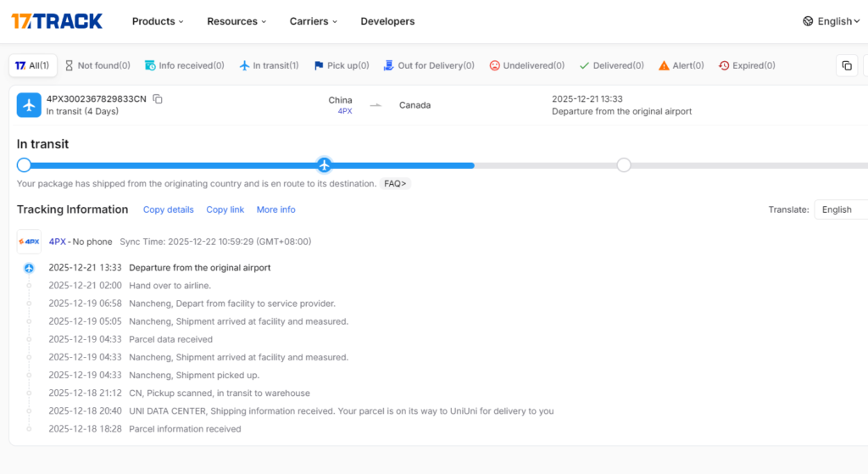Click 'Parcel information received' event
868x474 pixels.
point(185,429)
